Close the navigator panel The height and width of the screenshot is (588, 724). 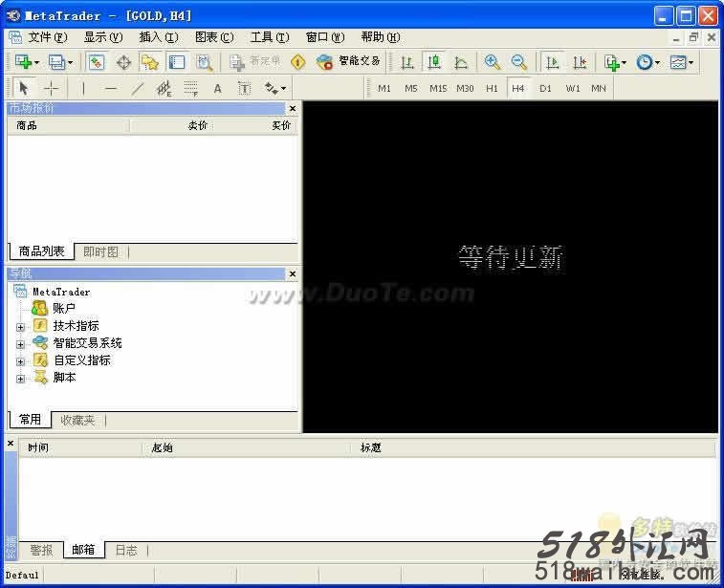293,274
